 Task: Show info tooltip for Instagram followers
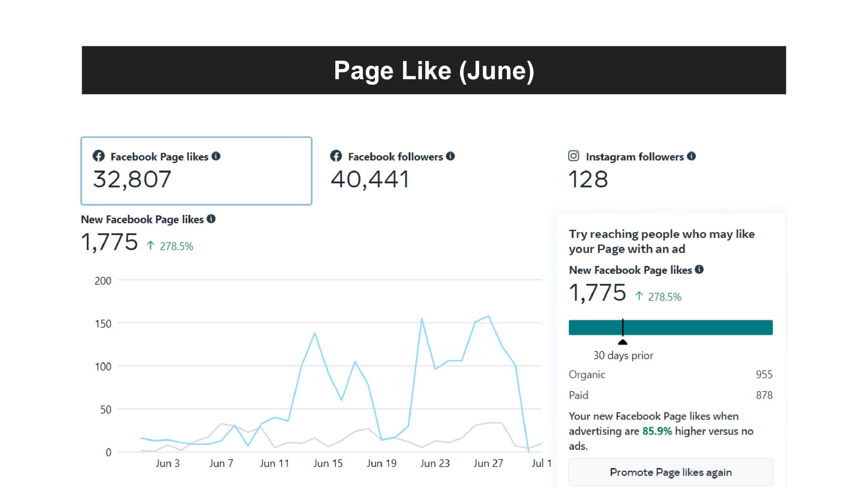click(691, 156)
